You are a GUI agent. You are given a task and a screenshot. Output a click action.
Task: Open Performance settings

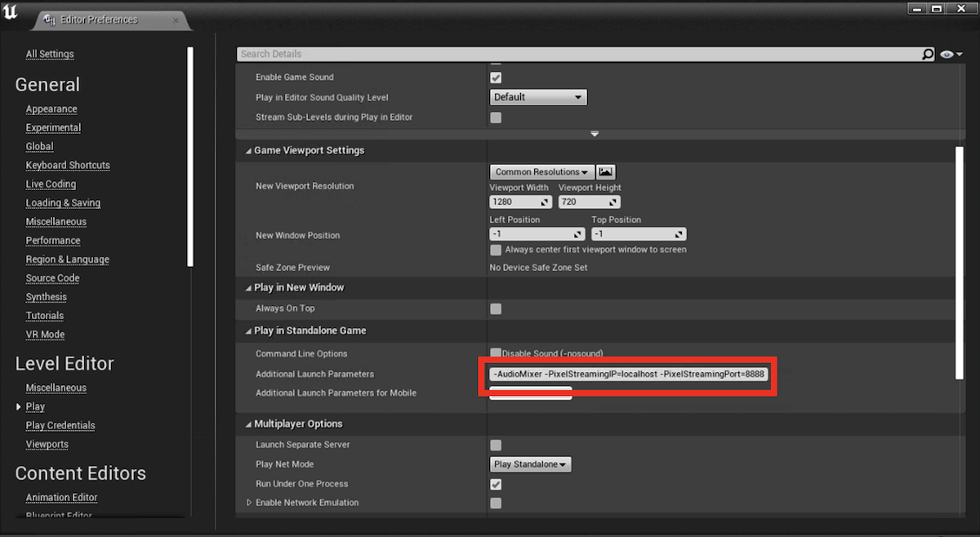pos(53,241)
